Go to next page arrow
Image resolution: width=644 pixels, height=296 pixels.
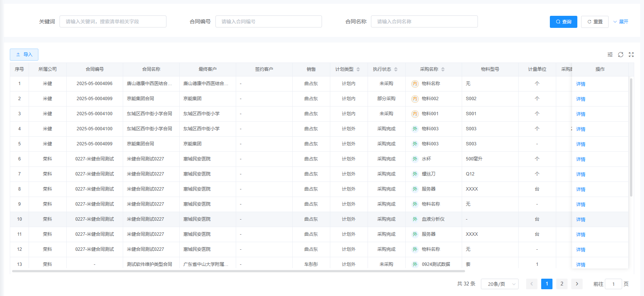pyautogui.click(x=577, y=284)
